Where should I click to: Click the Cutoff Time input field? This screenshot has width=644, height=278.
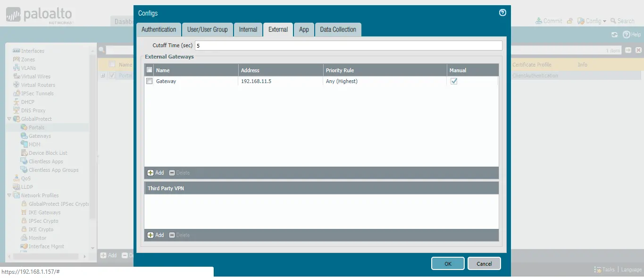[x=348, y=46]
